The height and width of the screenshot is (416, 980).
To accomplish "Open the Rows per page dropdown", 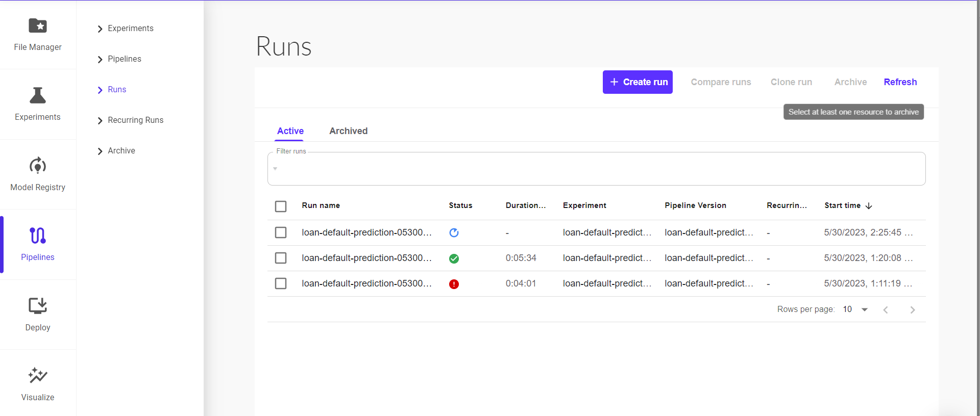I will coord(856,309).
